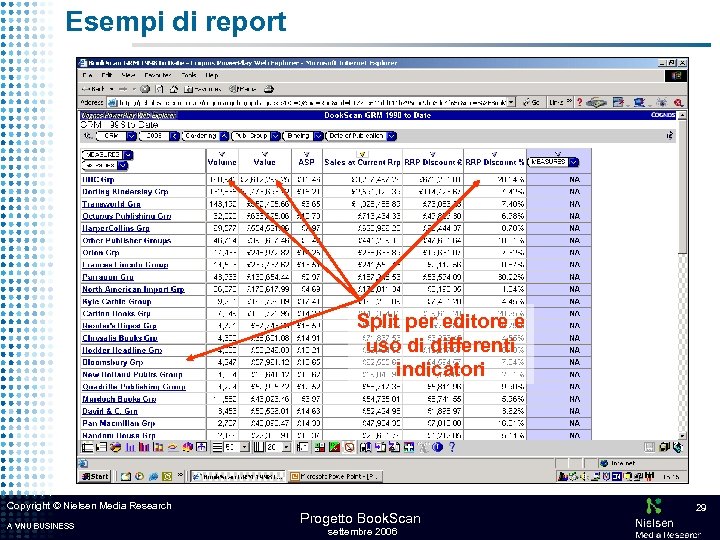Screen dimensions: 720x540
Task: Click the Sales at Current Rrp header
Action: pyautogui.click(x=362, y=162)
